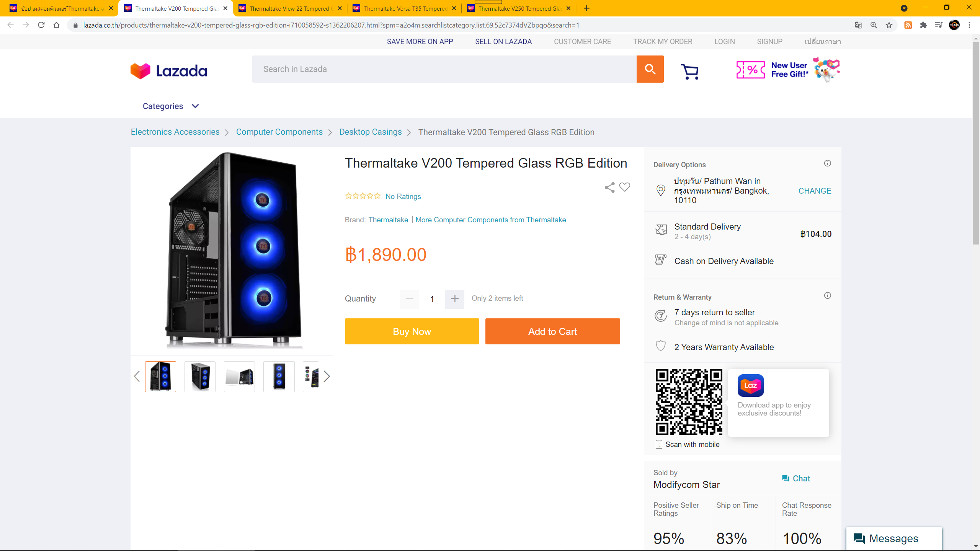
Task: Open SAVE MORE ON APP menu
Action: (420, 41)
